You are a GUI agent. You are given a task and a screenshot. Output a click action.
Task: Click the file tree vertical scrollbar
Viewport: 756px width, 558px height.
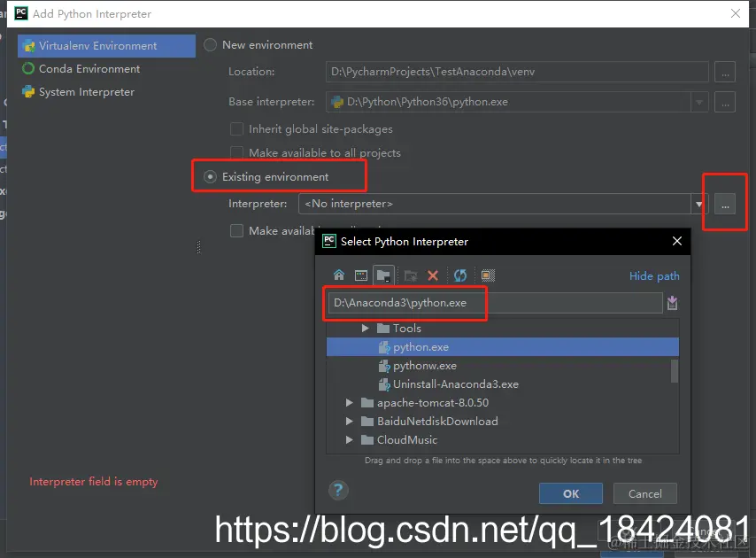tap(675, 370)
